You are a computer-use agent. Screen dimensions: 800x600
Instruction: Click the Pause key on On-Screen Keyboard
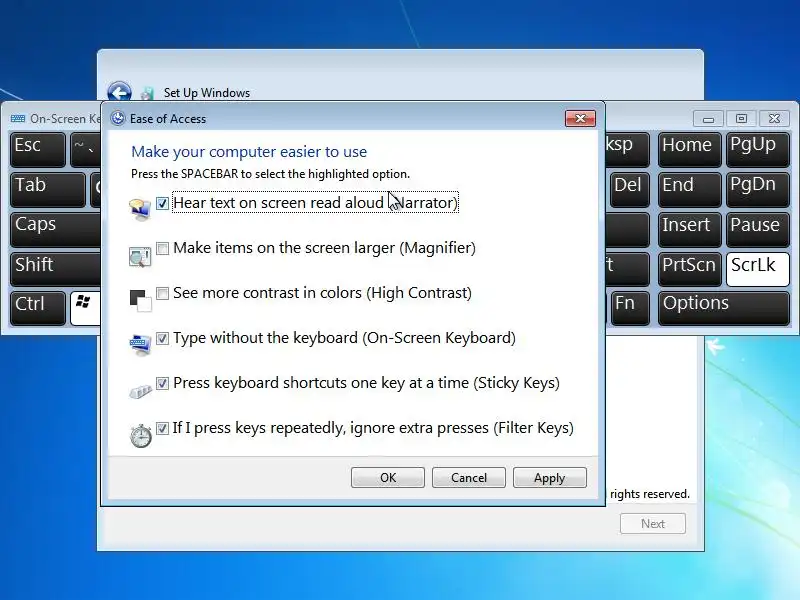(758, 229)
